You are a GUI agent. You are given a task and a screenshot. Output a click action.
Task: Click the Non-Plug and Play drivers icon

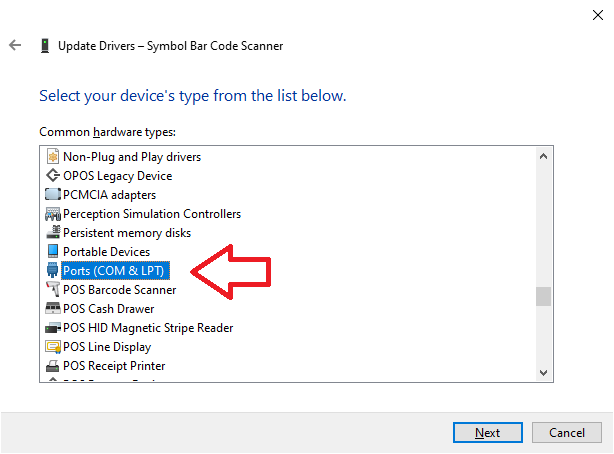click(53, 156)
